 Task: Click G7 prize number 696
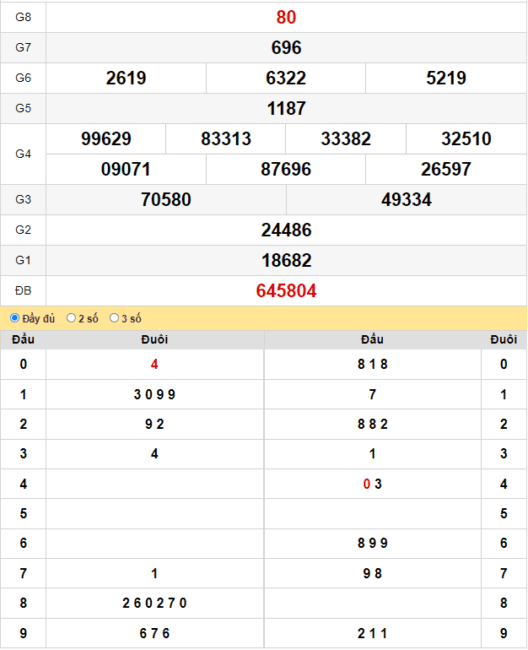coord(286,48)
